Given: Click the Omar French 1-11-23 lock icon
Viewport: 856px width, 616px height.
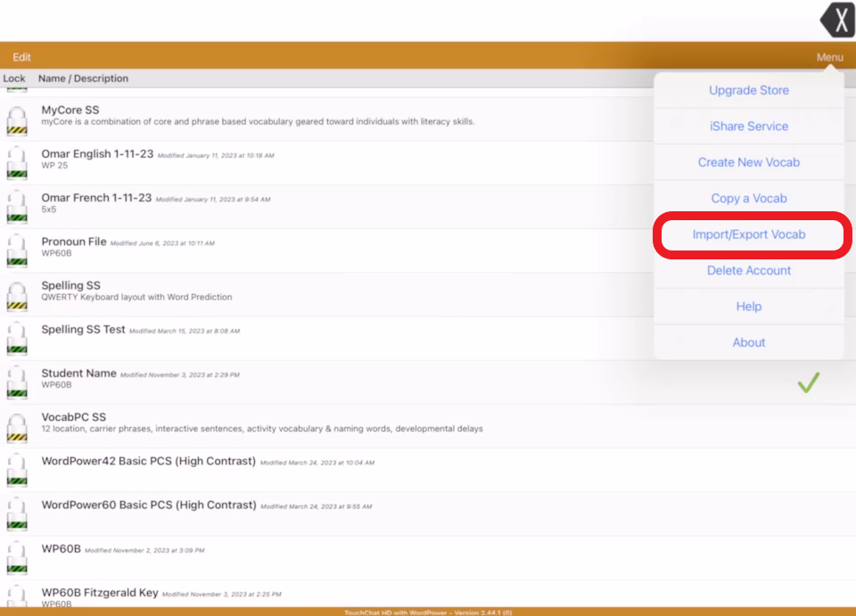Looking at the screenshot, I should tap(17, 207).
